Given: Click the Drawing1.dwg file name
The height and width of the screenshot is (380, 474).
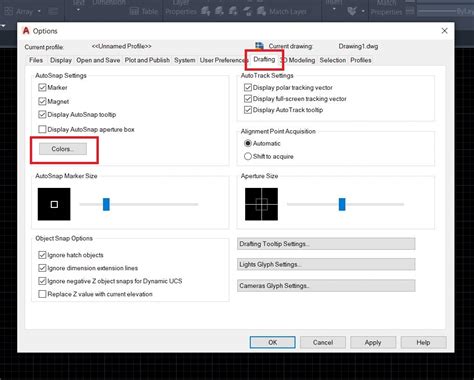Looking at the screenshot, I should [x=358, y=46].
